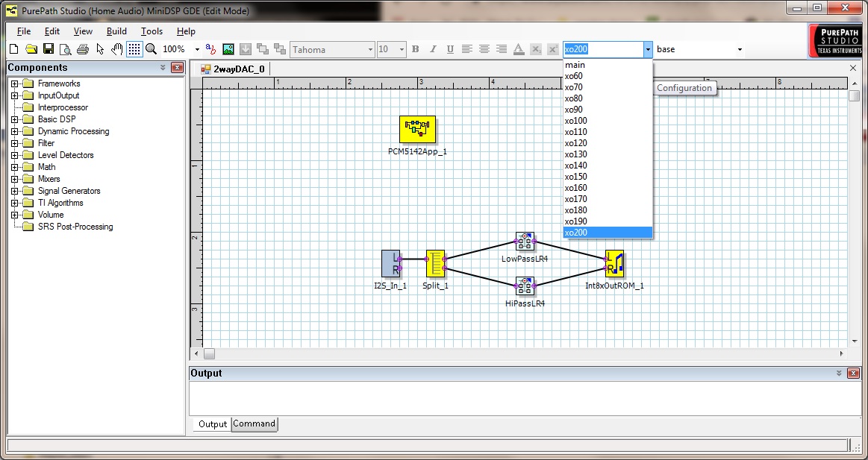Open the File menu
Image resolution: width=868 pixels, height=460 pixels.
24,31
